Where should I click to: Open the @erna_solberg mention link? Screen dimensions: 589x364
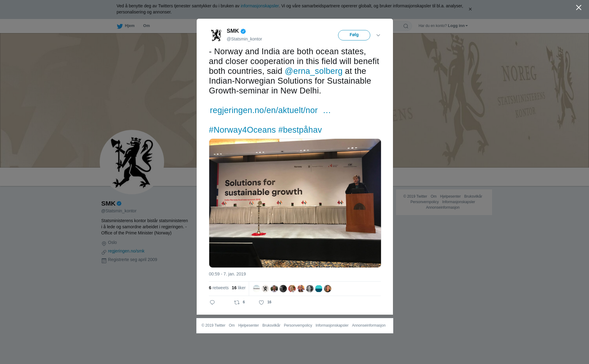point(314,71)
